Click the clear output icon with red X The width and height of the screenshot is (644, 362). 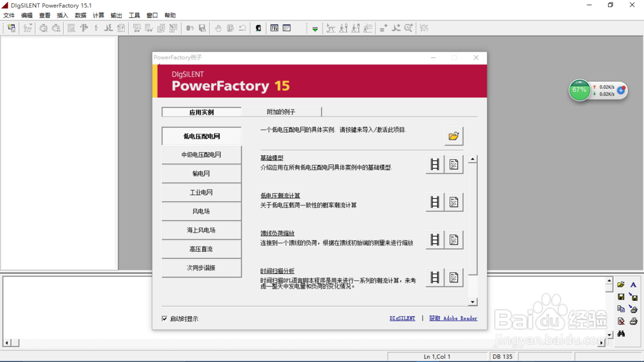point(621,321)
